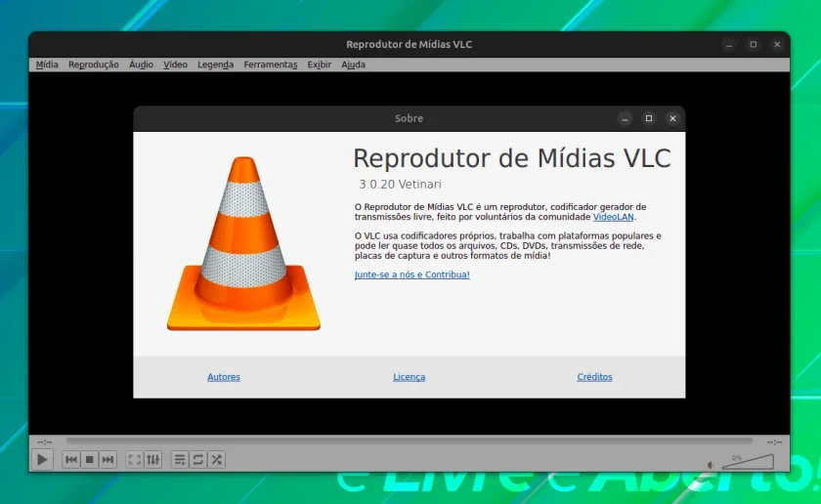
Task: Click the Sobre dialog title bar text
Action: coord(409,118)
